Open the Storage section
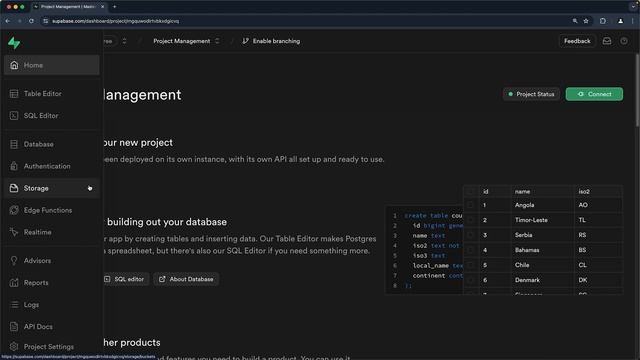The image size is (640, 360). [51, 188]
